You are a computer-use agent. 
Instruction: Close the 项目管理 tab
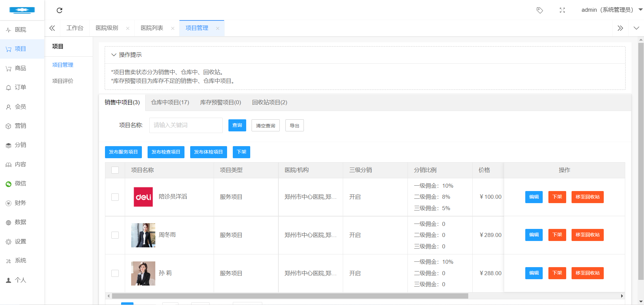pos(218,28)
